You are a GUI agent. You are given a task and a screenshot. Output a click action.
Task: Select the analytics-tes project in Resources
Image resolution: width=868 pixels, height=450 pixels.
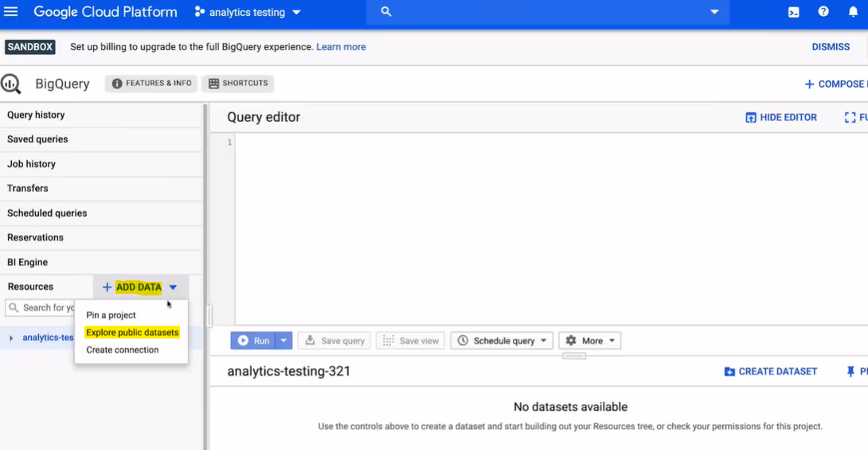pos(48,338)
